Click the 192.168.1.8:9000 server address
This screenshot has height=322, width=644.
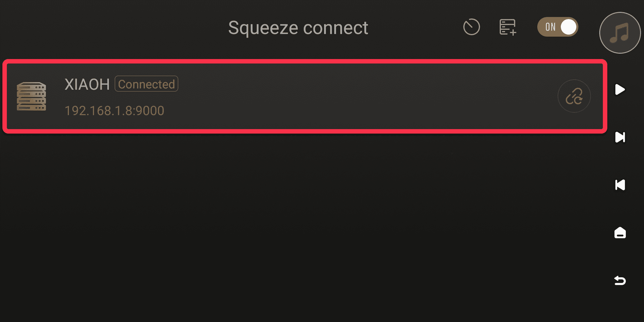pyautogui.click(x=114, y=111)
